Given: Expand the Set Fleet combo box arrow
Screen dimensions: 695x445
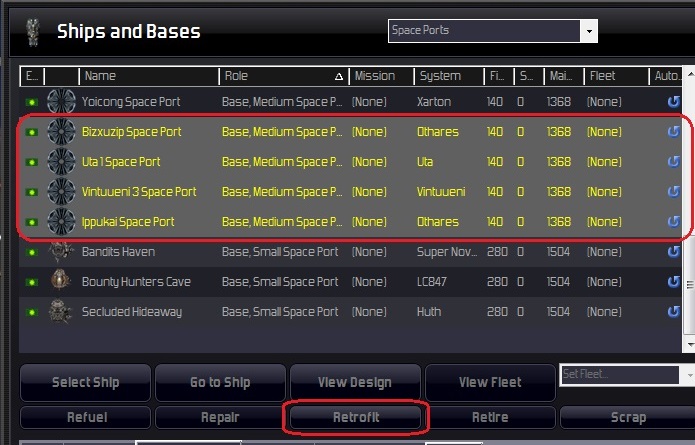Looking at the screenshot, I should (x=689, y=375).
